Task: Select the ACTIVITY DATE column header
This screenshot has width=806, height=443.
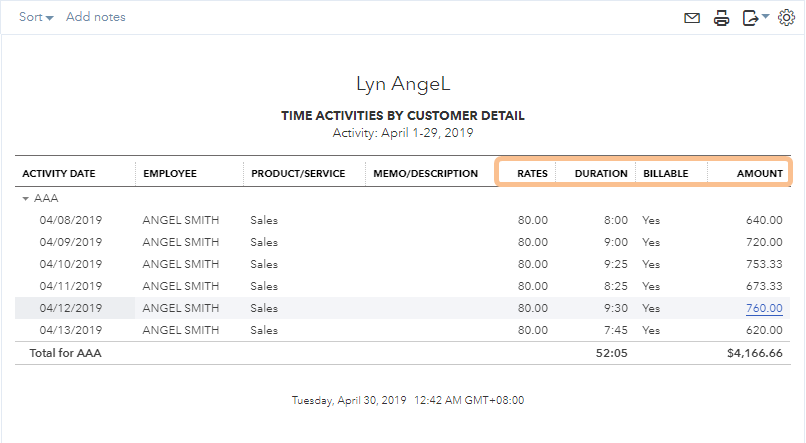Action: point(59,174)
